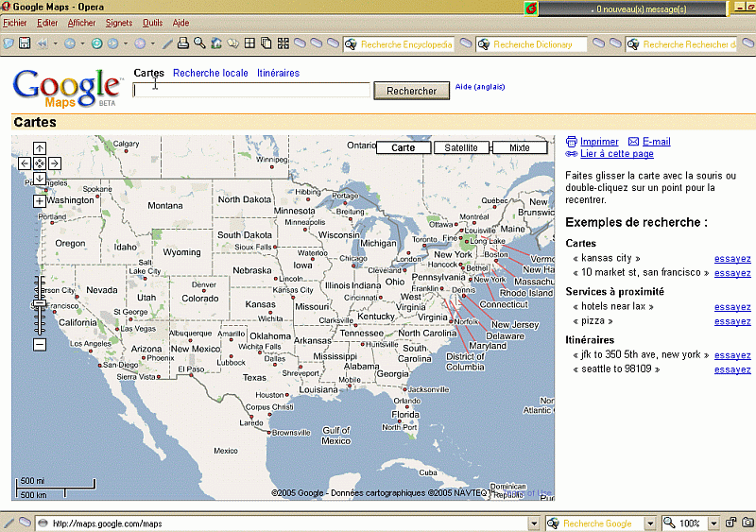
Task: Click essayez next to pizza
Action: coord(732,321)
